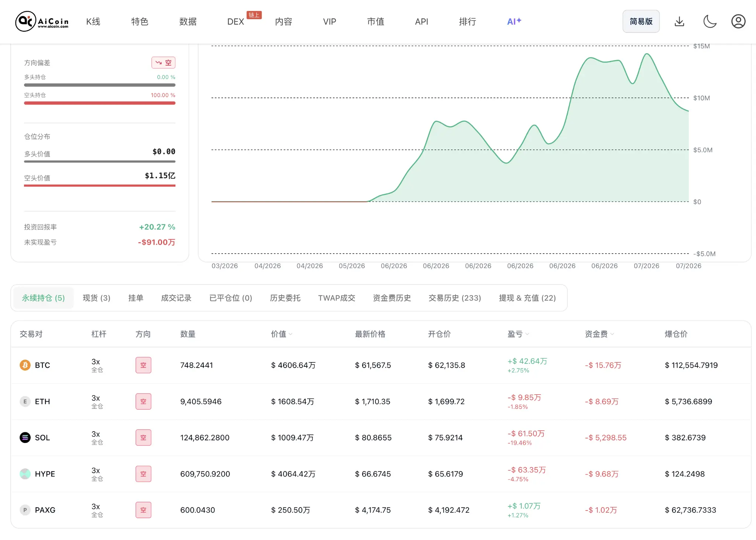
Task: Click the 简易版 button
Action: pyautogui.click(x=641, y=21)
